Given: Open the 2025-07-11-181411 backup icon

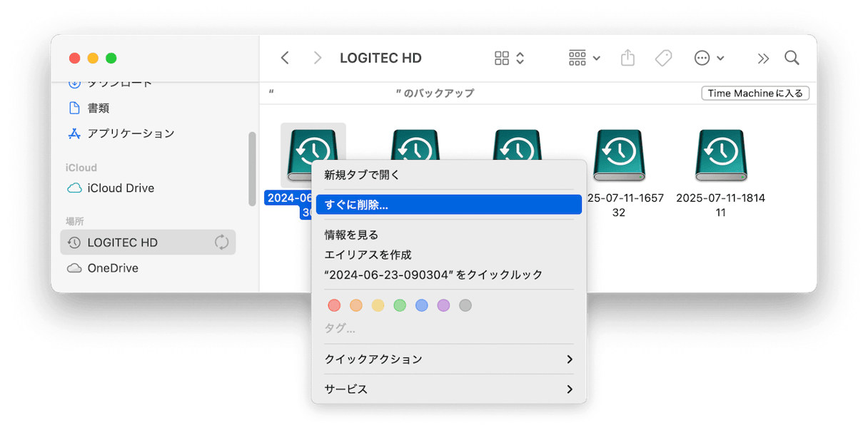Looking at the screenshot, I should 721,155.
